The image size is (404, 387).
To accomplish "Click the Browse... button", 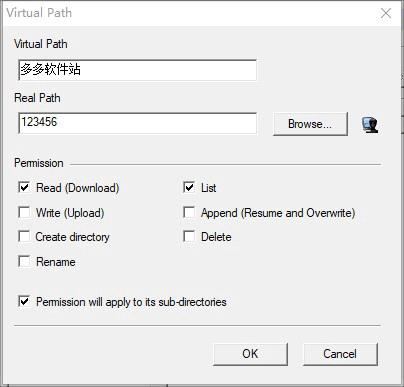I will pyautogui.click(x=310, y=124).
